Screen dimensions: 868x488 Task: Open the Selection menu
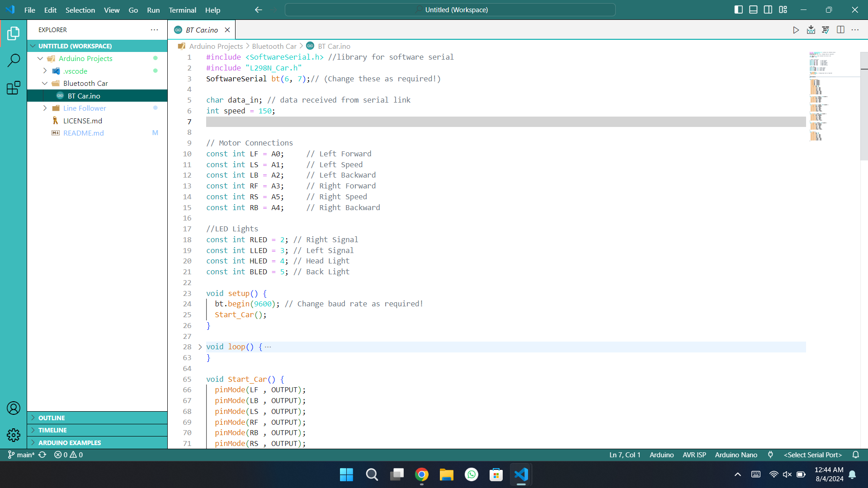(x=80, y=10)
